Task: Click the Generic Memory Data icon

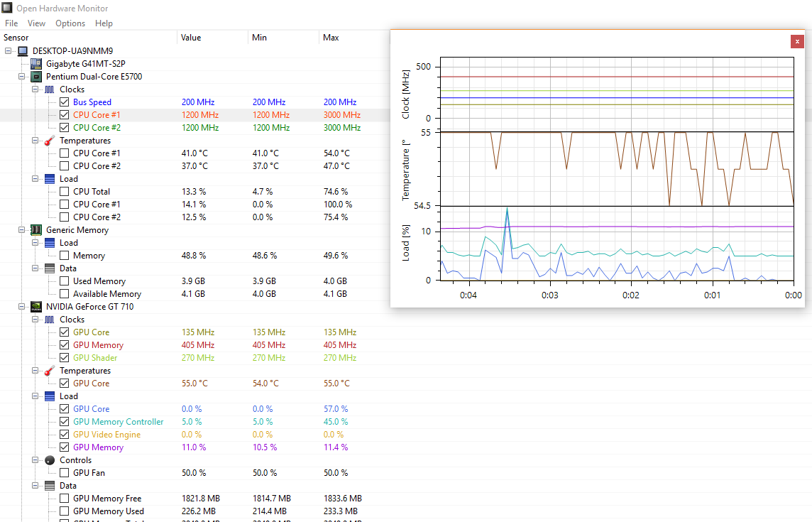Action: [49, 268]
